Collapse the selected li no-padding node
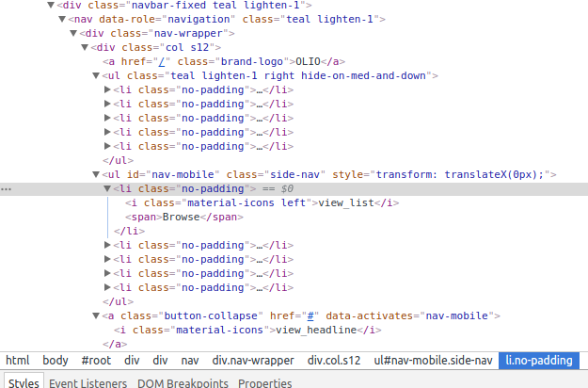The image size is (588, 388). click(x=107, y=188)
